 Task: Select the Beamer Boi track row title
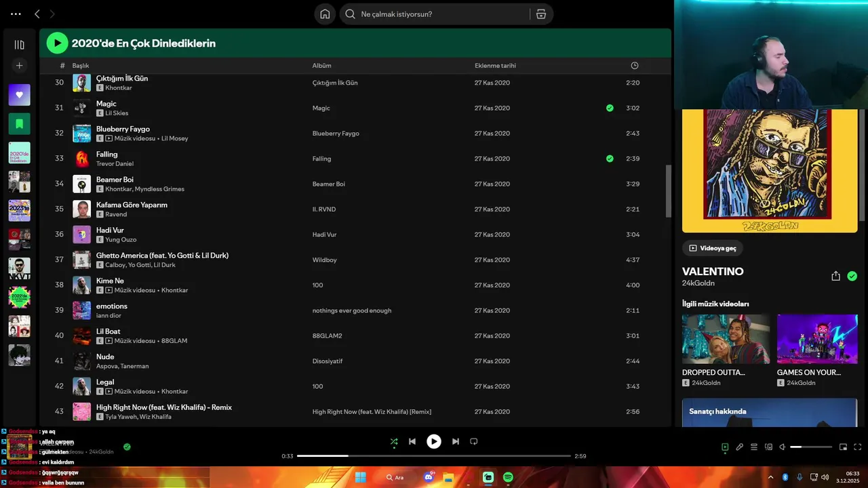[x=115, y=180]
